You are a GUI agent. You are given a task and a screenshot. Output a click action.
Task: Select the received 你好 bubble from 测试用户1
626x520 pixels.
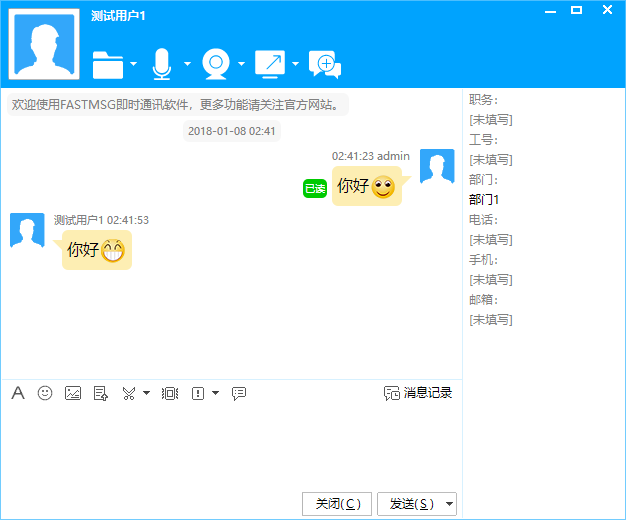click(97, 250)
